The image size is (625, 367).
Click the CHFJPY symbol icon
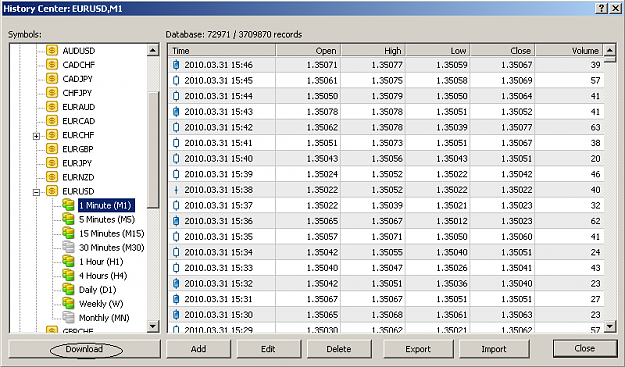pyautogui.click(x=52, y=92)
